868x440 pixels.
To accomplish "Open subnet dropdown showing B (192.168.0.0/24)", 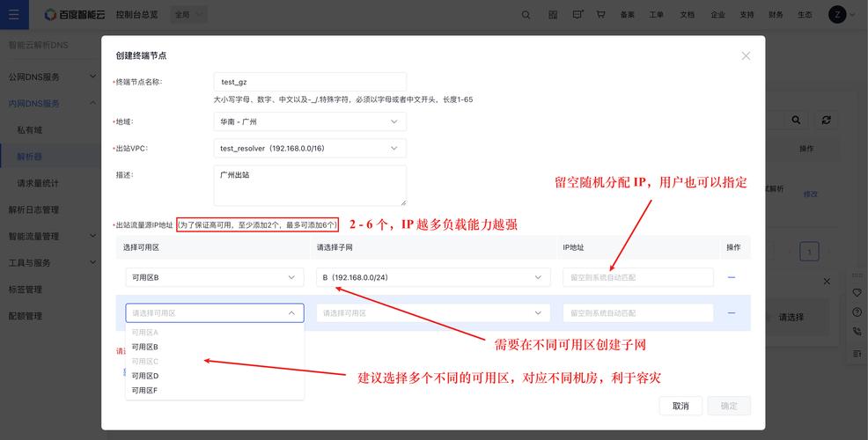I will [x=431, y=277].
